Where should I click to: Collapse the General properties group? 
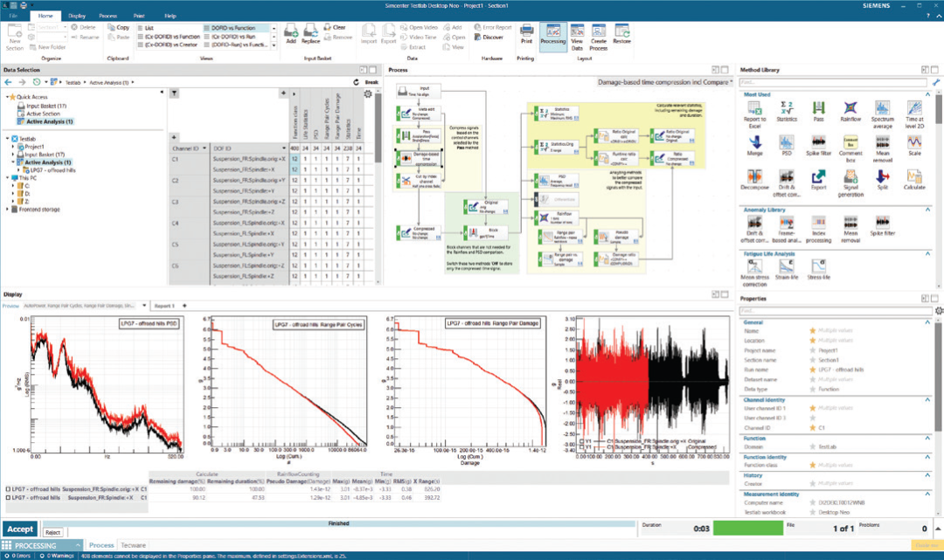click(927, 322)
